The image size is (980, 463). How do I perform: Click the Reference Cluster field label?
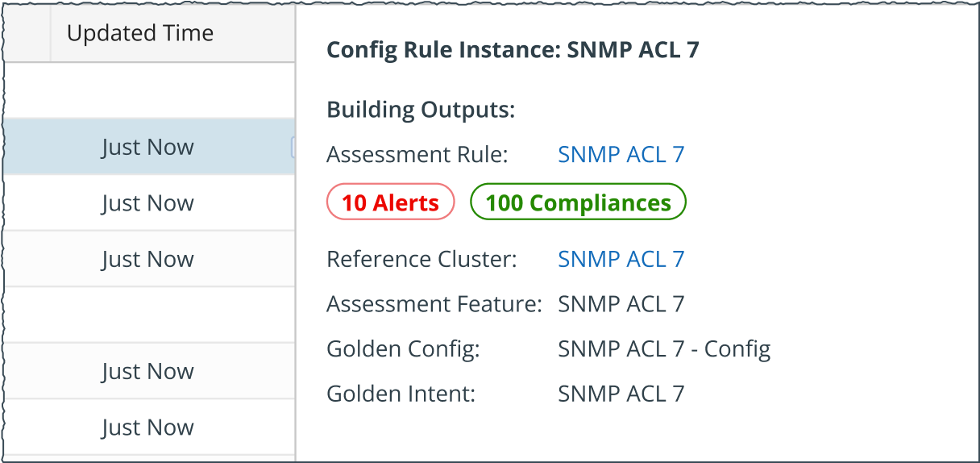coord(421,259)
